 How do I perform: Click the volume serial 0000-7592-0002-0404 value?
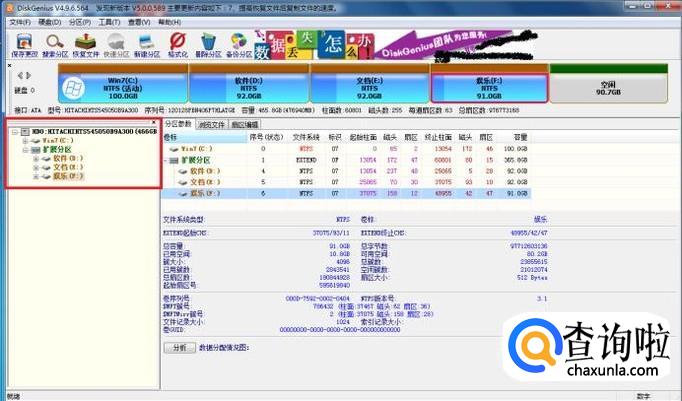tap(318, 299)
